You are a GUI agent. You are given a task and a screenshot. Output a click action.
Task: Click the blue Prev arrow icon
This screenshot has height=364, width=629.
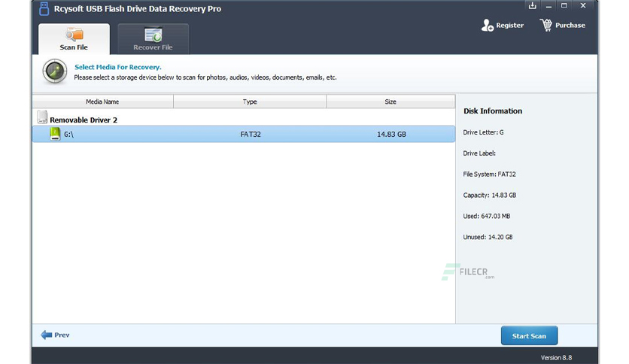(x=47, y=335)
